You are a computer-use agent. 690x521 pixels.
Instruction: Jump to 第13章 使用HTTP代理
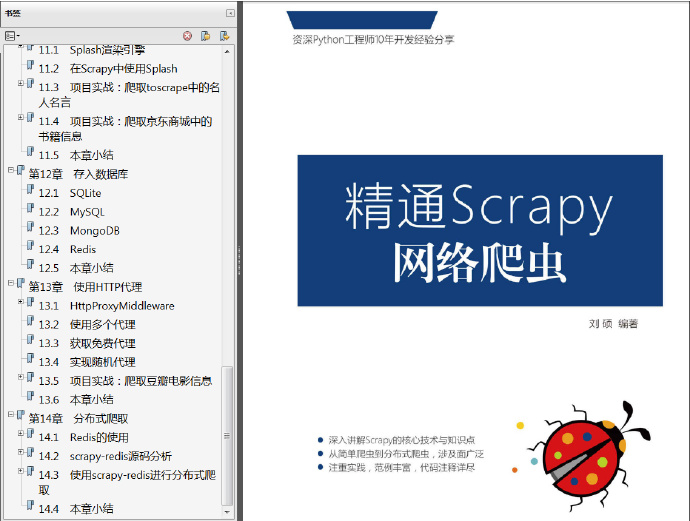point(85,287)
